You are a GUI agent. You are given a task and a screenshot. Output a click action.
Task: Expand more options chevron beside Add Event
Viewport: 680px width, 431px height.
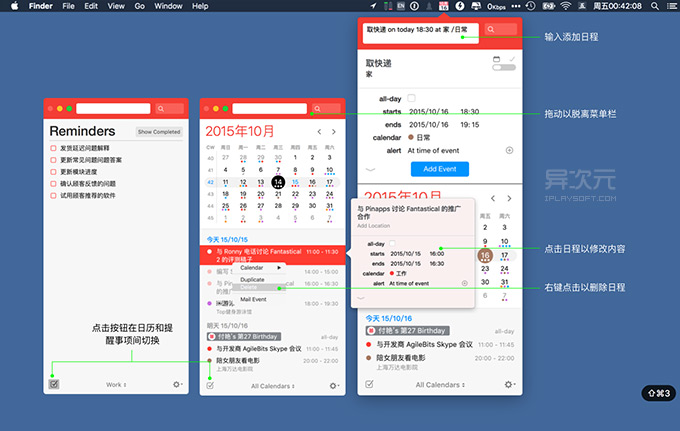coord(371,169)
